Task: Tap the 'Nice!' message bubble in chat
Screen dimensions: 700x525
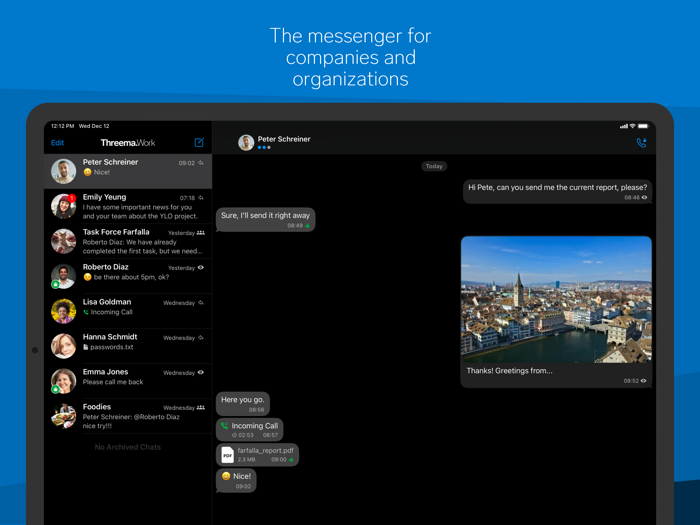Action: point(236,480)
